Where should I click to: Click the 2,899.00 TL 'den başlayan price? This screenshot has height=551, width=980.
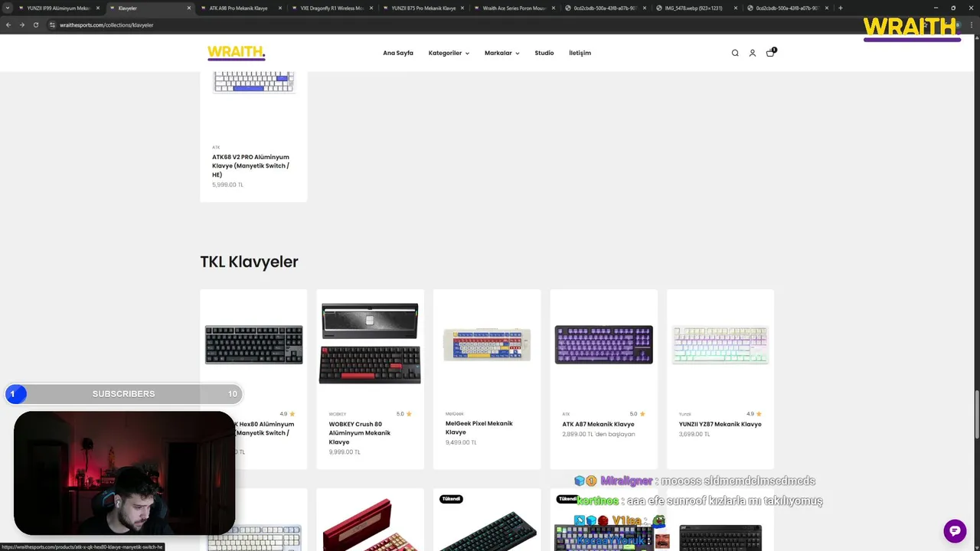[599, 434]
